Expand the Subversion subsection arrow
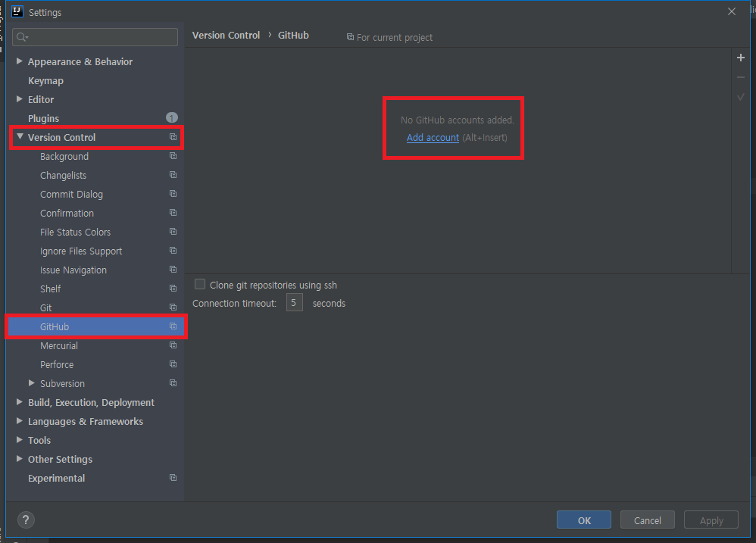The height and width of the screenshot is (543, 756). tap(31, 383)
